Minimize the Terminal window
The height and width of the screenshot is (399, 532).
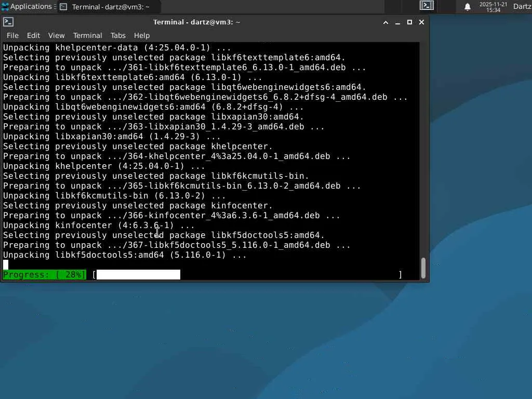397,22
